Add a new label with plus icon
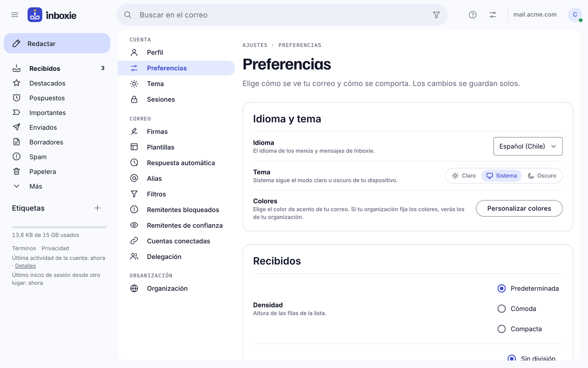 (97, 208)
